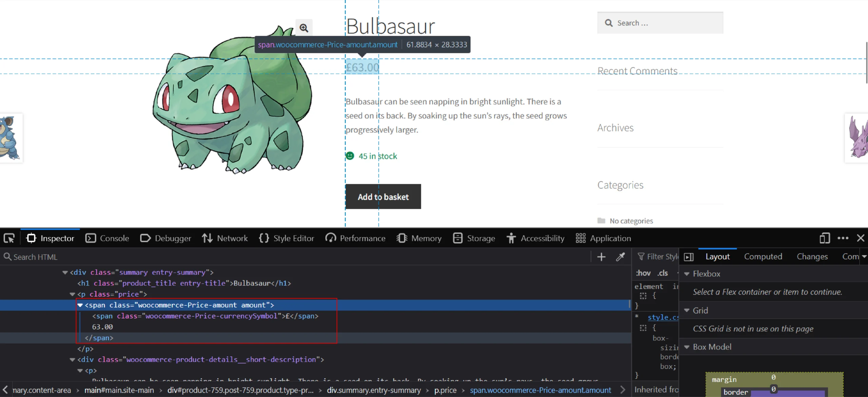Open the previous product thumbnail

click(11, 138)
